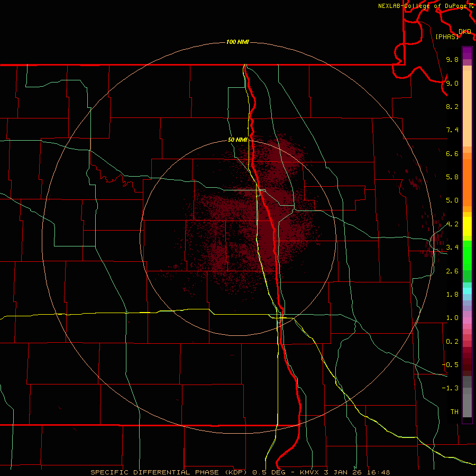Click the -1.3 legend value
The width and height of the screenshot is (476, 476).
tap(450, 388)
